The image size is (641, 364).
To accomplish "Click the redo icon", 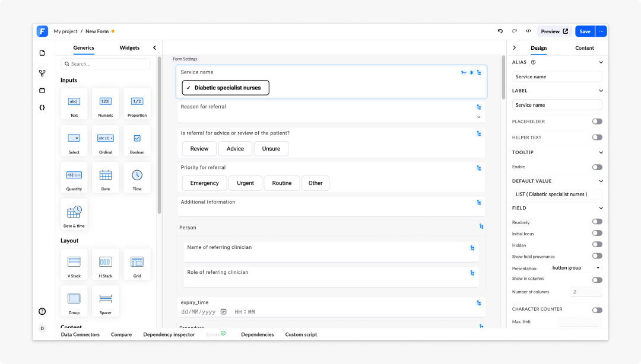I will coord(514,31).
